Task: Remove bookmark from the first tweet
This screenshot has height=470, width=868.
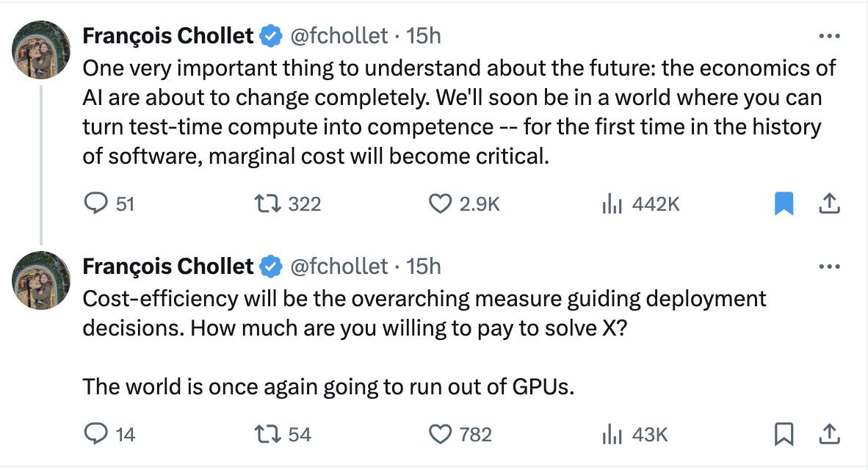Action: (x=784, y=203)
